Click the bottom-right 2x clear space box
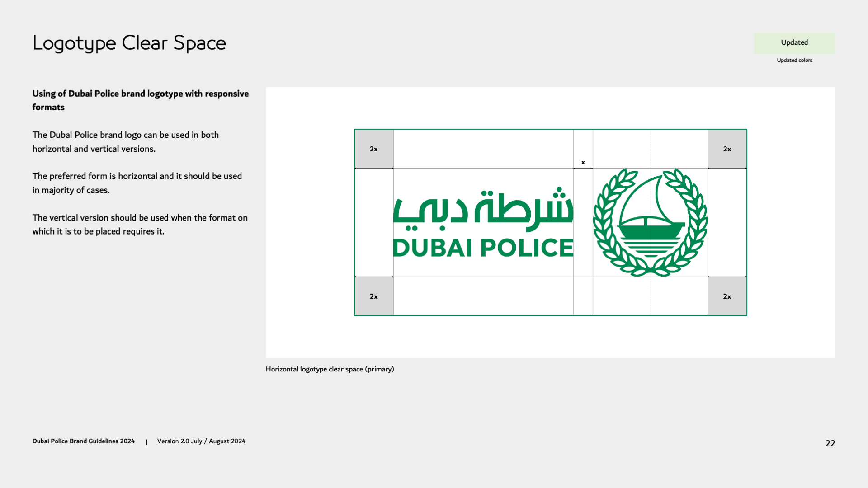Screen dimensions: 868x488 click(x=727, y=296)
